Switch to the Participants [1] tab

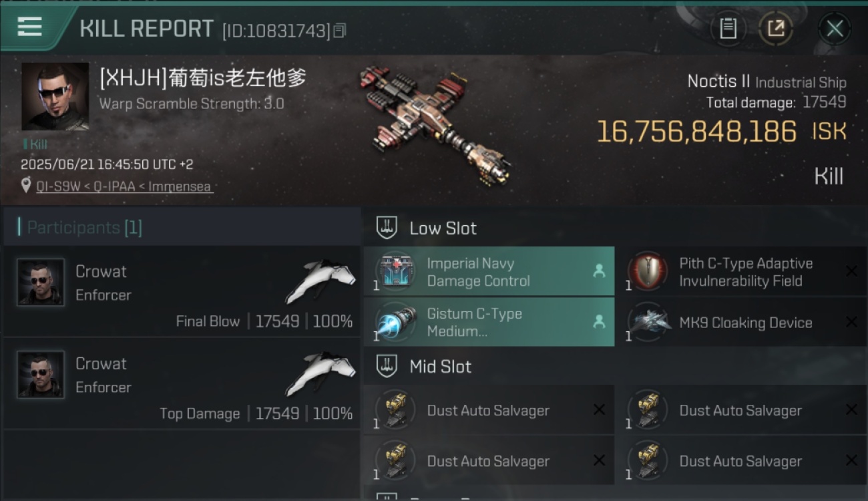point(84,228)
